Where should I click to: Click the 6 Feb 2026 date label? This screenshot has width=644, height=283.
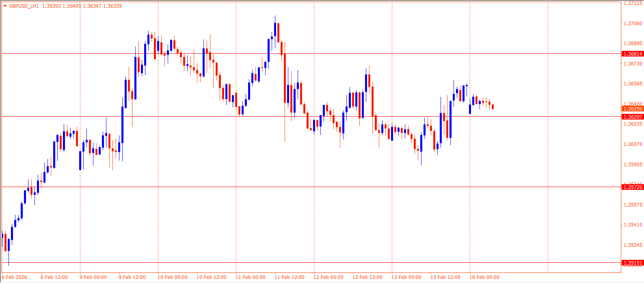click(x=15, y=277)
